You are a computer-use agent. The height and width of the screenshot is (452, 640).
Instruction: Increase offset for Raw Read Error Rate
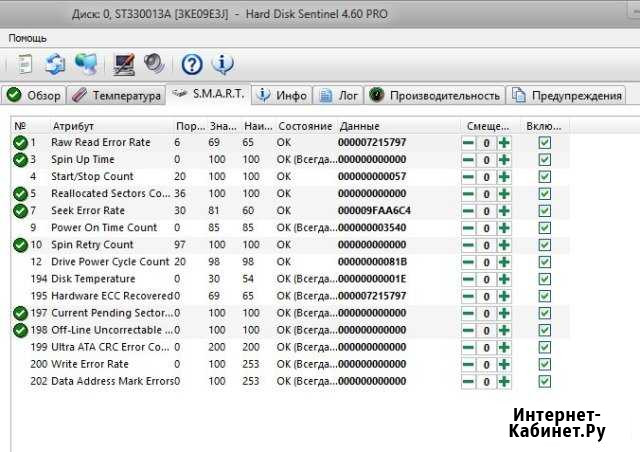[x=504, y=143]
